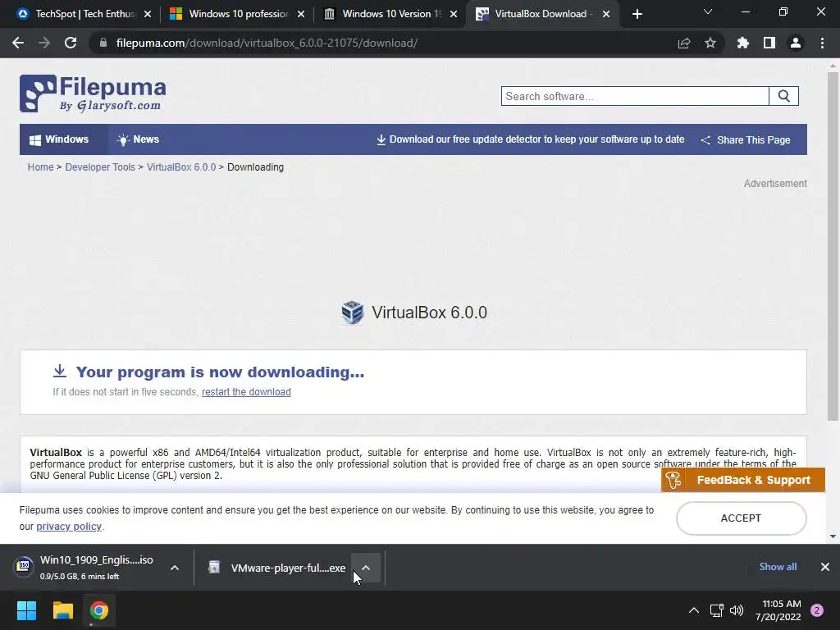Click the forward navigation arrow

click(44, 43)
